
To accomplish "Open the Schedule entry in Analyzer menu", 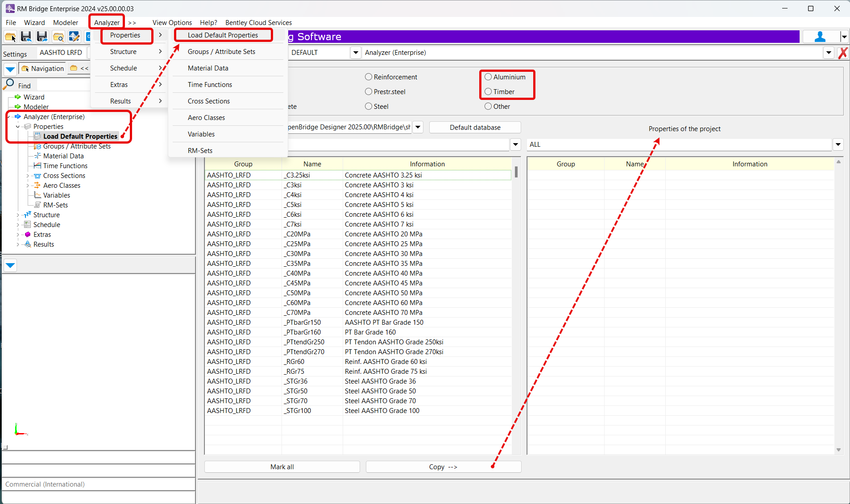I will [x=129, y=68].
